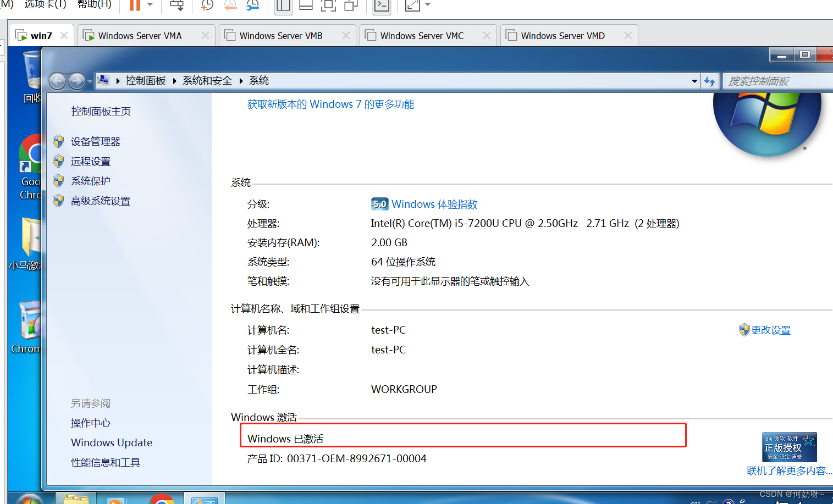Viewport: 833px width, 504px height.
Task: Close the Windows Server VMD tab
Action: click(x=628, y=35)
